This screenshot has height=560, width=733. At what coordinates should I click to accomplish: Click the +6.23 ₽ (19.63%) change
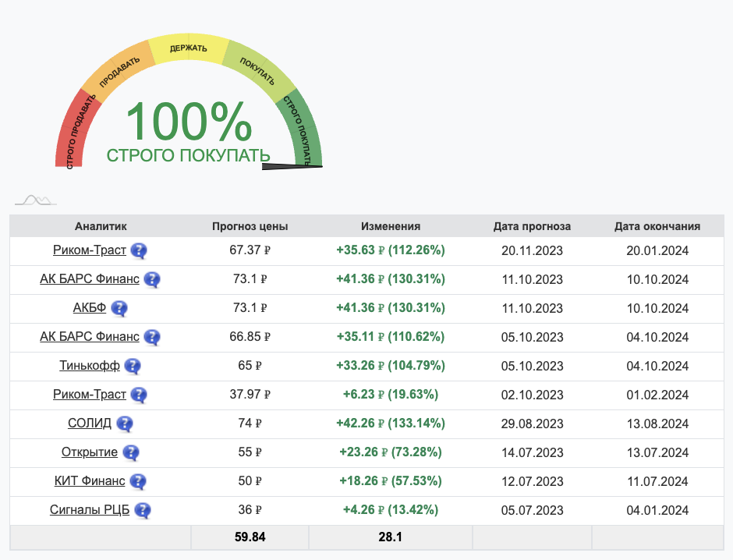tap(391, 395)
